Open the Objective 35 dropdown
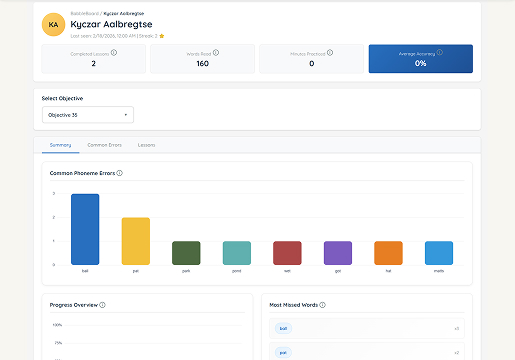Viewport: 515px width, 360px height. click(88, 115)
